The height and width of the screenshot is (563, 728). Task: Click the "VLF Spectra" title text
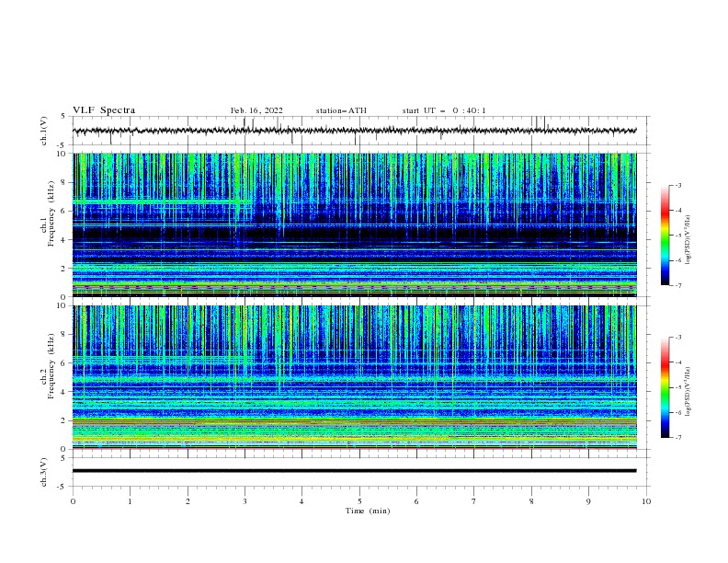pyautogui.click(x=104, y=110)
